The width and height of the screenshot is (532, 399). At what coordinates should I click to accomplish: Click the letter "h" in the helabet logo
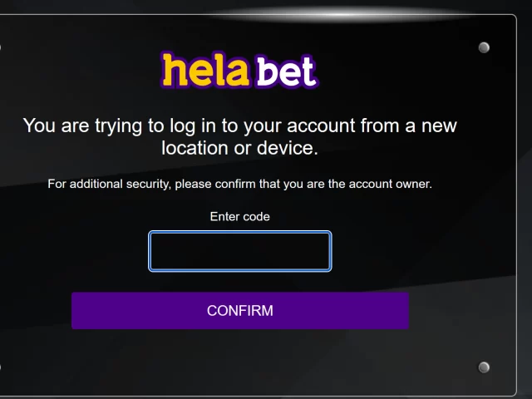click(x=174, y=70)
